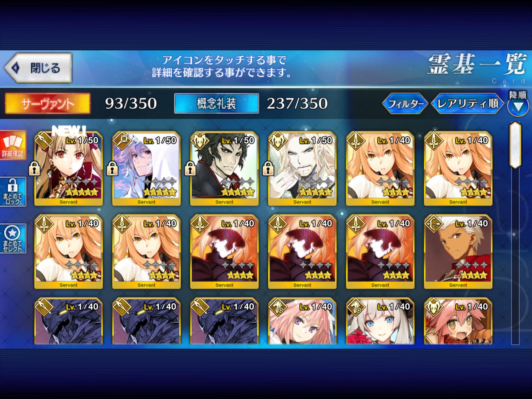Toggle the padlock on the blonde twin-tail servant

(x=34, y=168)
